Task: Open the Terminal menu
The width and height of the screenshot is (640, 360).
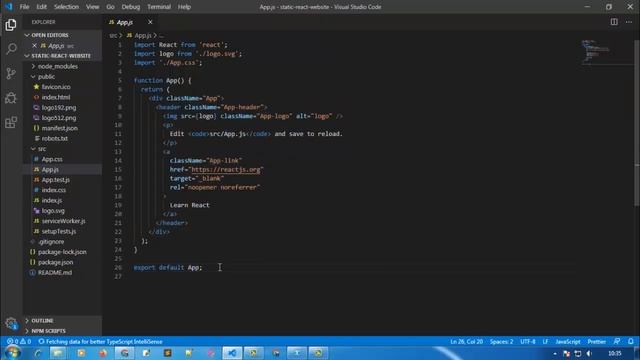Action: point(159,7)
